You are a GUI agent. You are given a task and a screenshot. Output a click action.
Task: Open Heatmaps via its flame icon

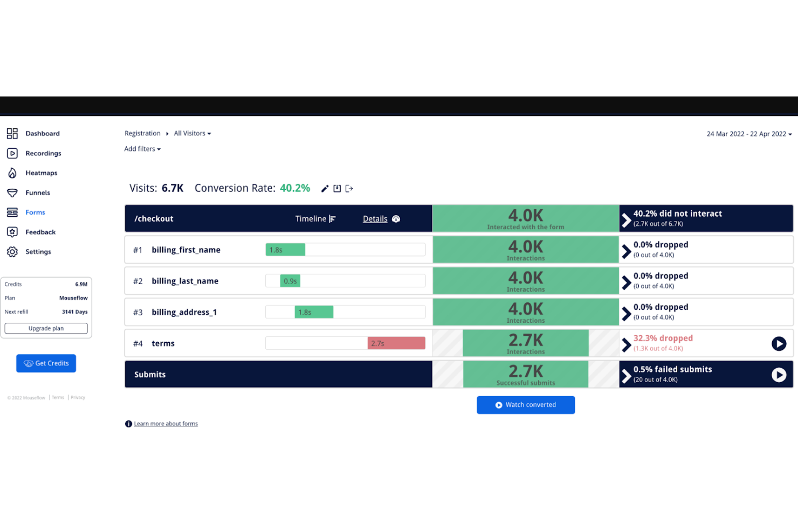click(x=12, y=172)
